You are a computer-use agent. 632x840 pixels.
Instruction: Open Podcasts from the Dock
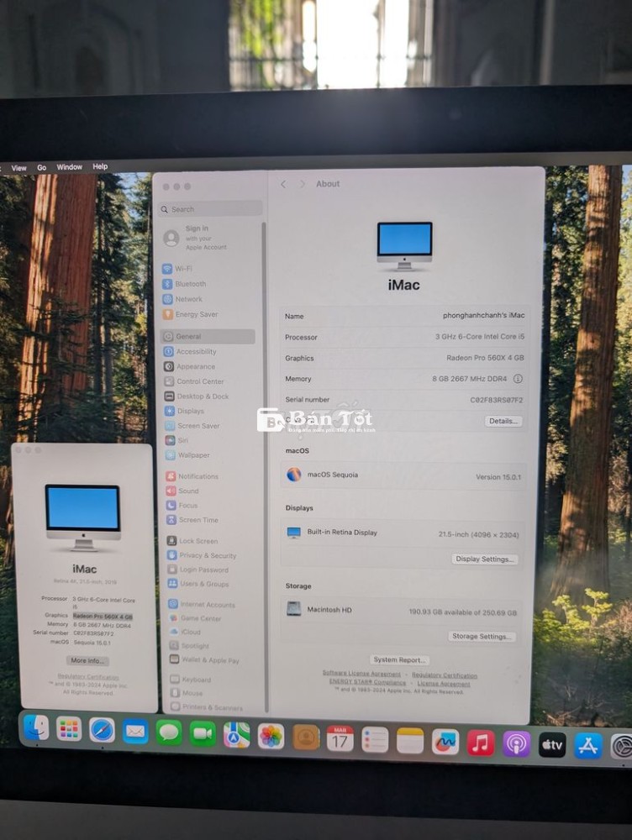tap(516, 744)
